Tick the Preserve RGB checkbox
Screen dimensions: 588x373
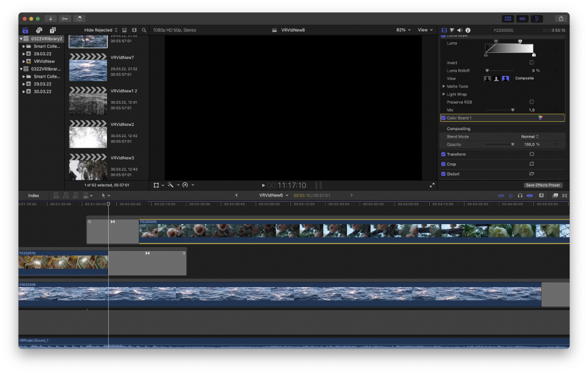point(532,102)
